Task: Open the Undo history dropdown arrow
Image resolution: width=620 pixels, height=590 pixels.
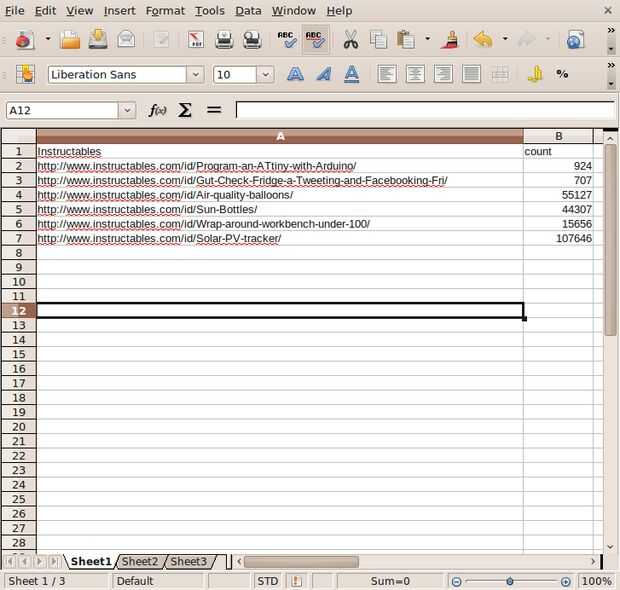Action: click(x=505, y=39)
